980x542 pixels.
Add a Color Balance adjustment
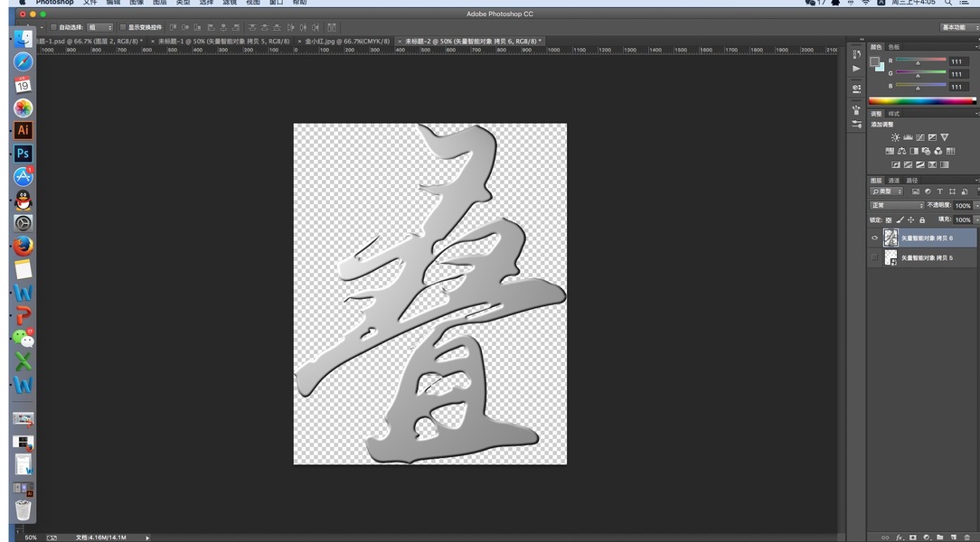click(902, 151)
